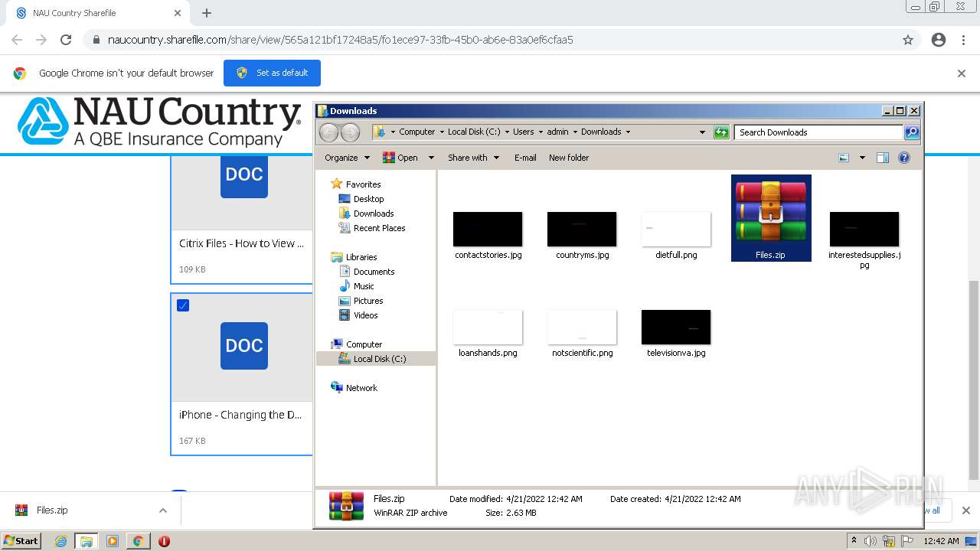Click the NAU Country logo
The image size is (980, 551).
[159, 122]
